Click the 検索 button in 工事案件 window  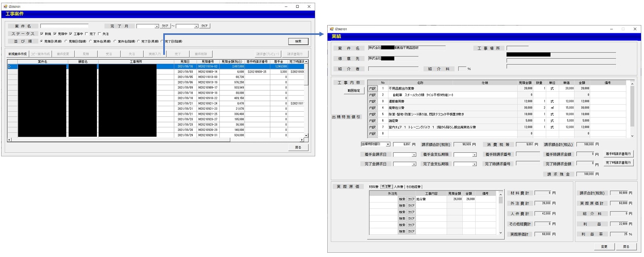pyautogui.click(x=298, y=41)
